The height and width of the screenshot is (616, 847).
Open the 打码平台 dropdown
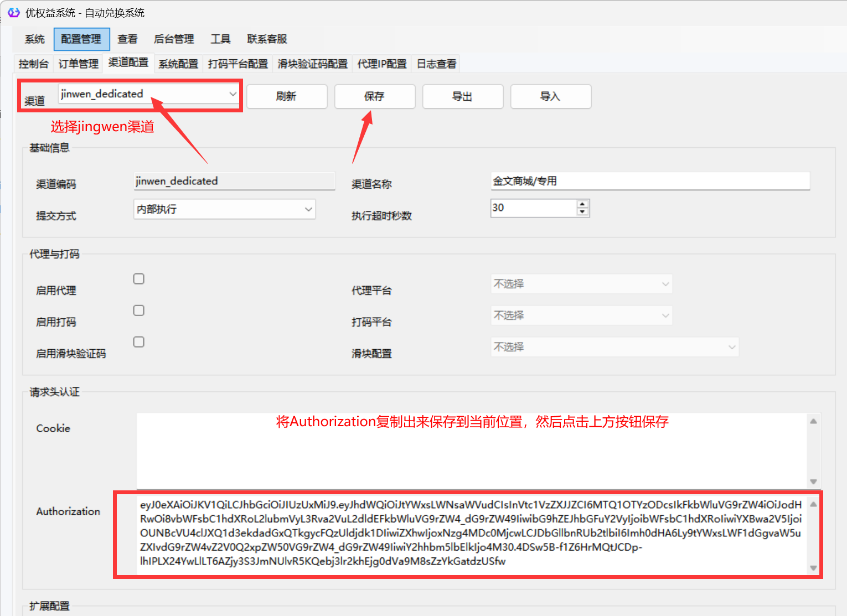(x=582, y=315)
